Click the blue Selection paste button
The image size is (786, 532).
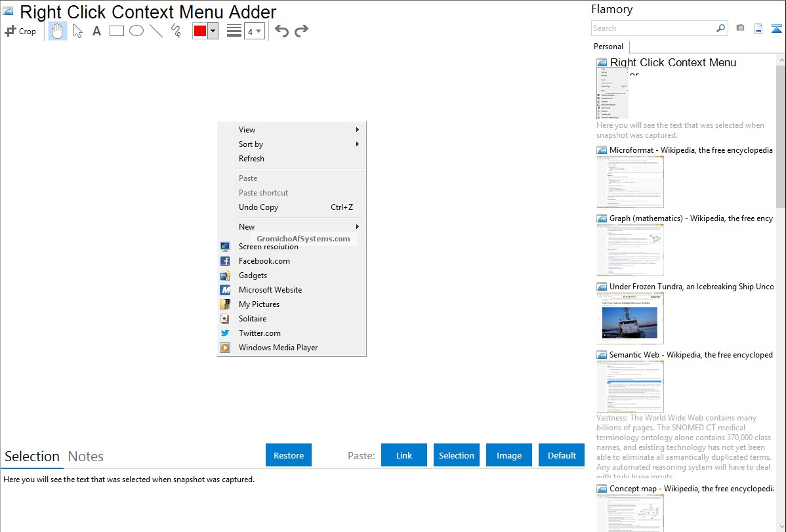pyautogui.click(x=457, y=455)
